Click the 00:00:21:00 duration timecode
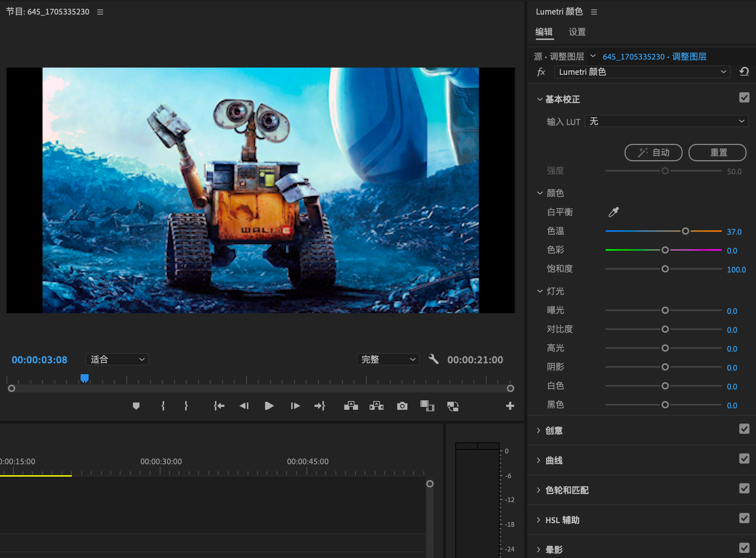The height and width of the screenshot is (558, 756). [475, 360]
